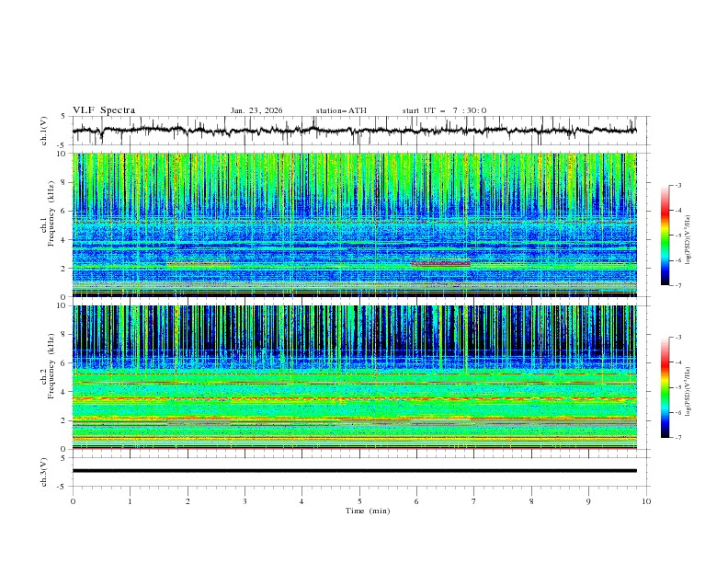Click the "VLF Spectra" plot title
This screenshot has width=728, height=563.
104,110
